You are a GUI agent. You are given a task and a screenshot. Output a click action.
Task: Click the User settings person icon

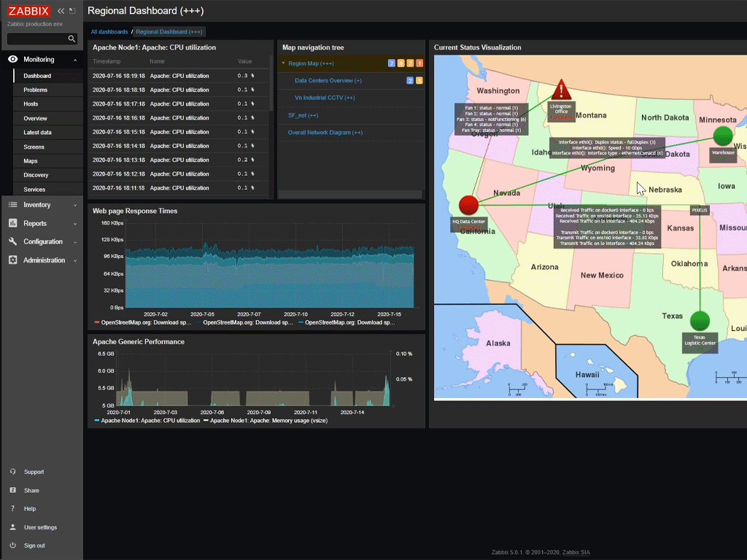click(x=13, y=527)
